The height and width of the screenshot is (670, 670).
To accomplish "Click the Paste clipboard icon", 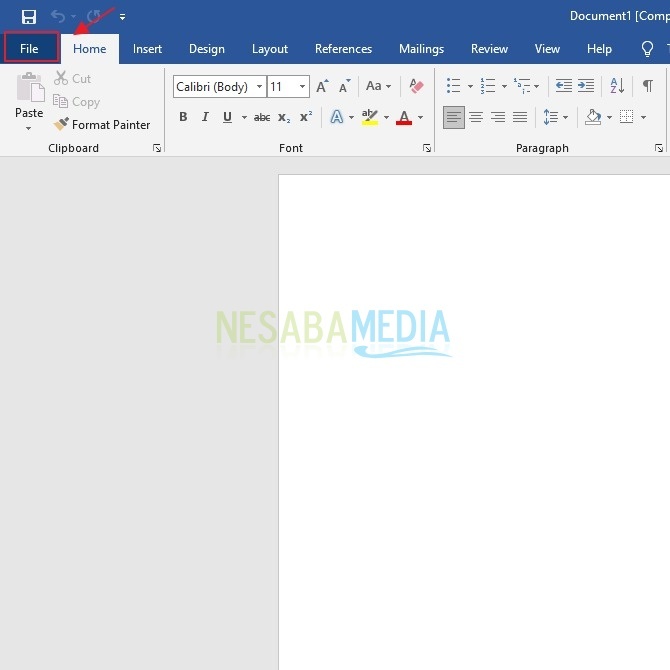I will click(x=30, y=87).
